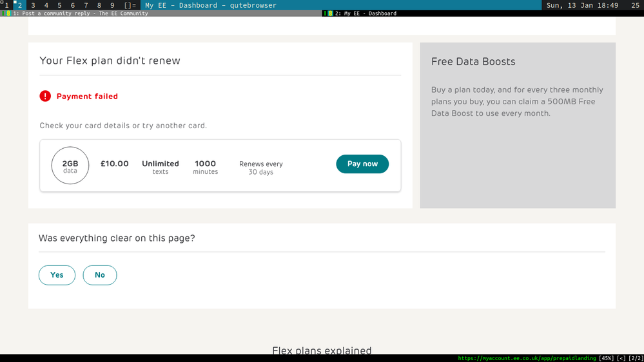This screenshot has height=362, width=644.
Task: Go to workspace 5 tag
Action: click(x=59, y=5)
